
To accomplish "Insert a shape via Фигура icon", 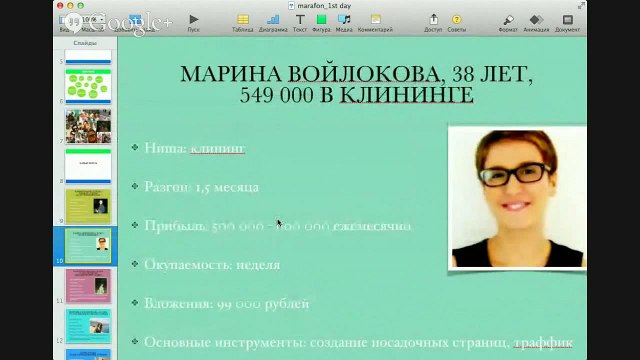I will (x=321, y=23).
